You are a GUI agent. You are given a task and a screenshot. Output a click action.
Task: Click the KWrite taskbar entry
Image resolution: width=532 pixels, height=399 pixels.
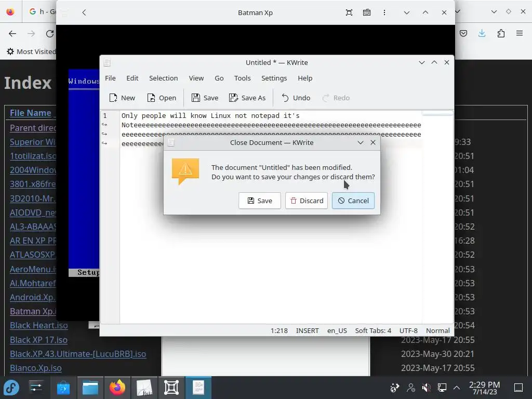coord(198,388)
